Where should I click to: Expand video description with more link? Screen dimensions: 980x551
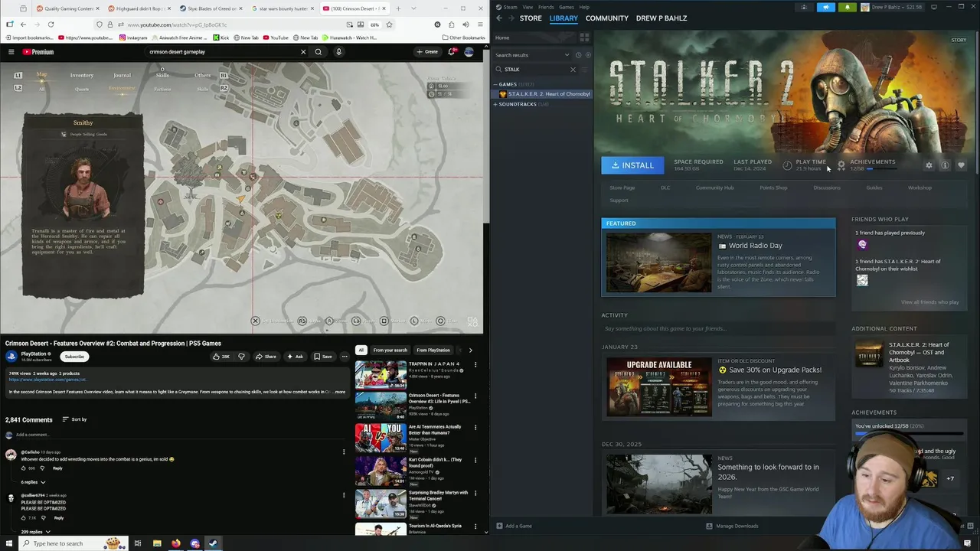tap(339, 392)
